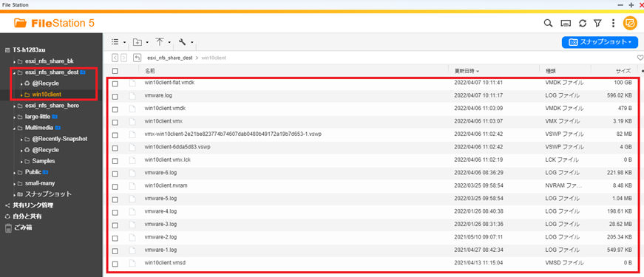644x277 pixels.
Task: Click the create new folder icon
Action: 138,42
